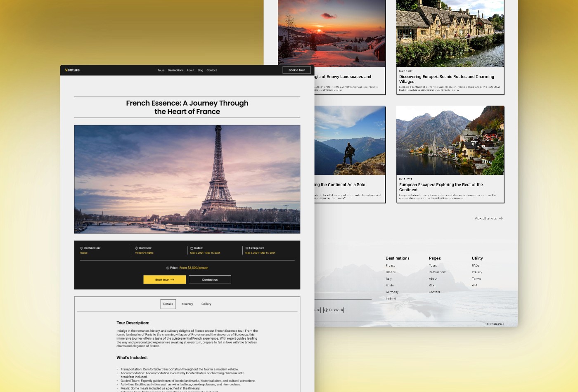
Task: Click the Book a tour button in the navbar
Action: coord(296,70)
